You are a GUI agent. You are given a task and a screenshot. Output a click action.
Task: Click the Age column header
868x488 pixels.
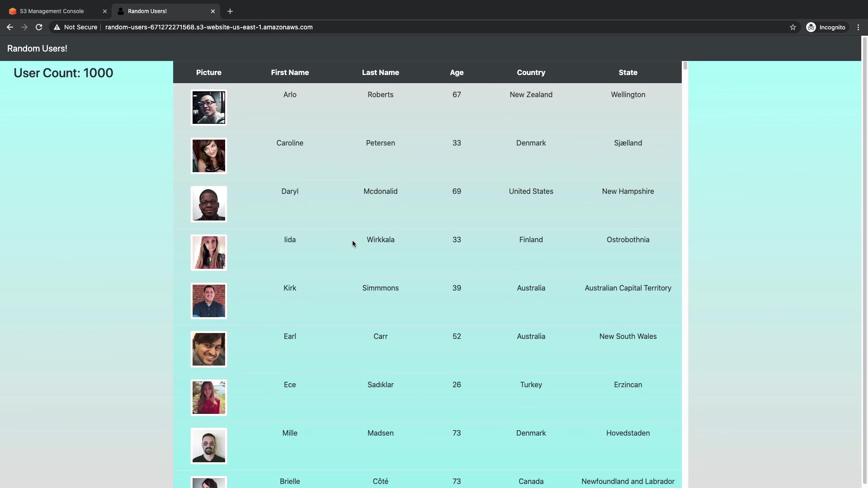tap(457, 72)
